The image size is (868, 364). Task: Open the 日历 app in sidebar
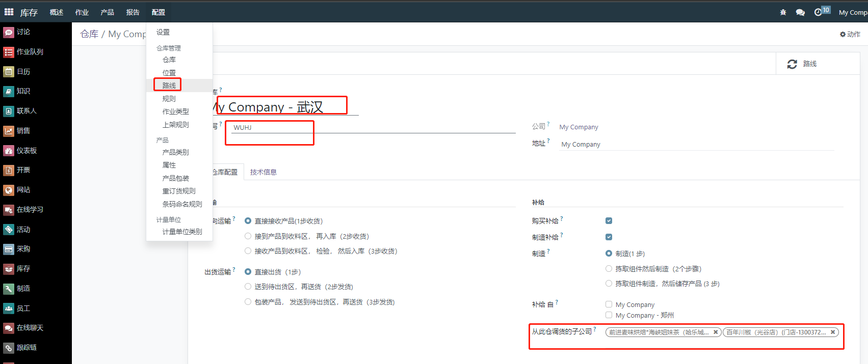[23, 72]
